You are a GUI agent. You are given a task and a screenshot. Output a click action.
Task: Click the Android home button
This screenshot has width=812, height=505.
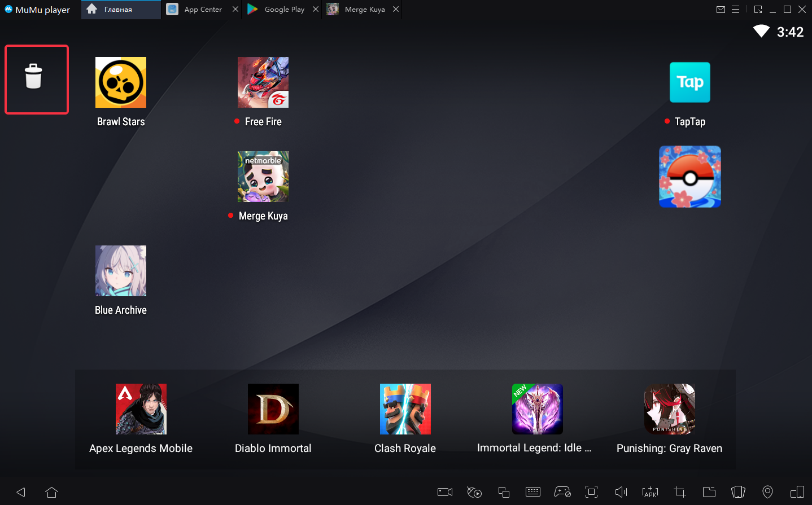pos(51,492)
